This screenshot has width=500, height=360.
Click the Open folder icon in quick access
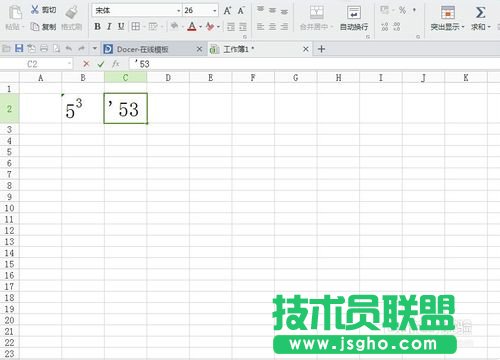(x=6, y=49)
